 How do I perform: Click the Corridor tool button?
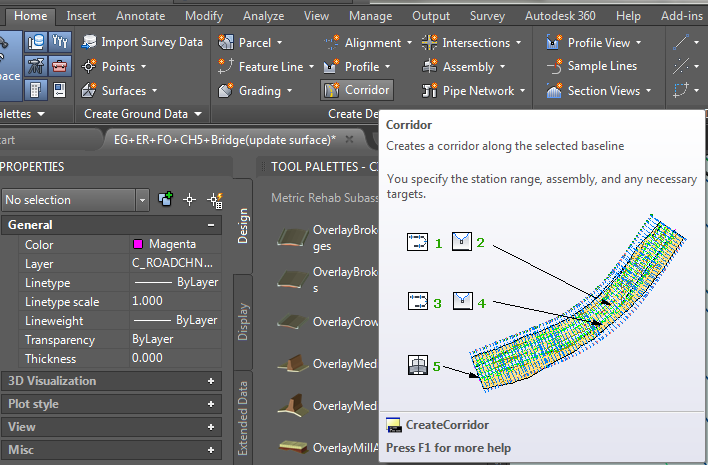coord(356,91)
